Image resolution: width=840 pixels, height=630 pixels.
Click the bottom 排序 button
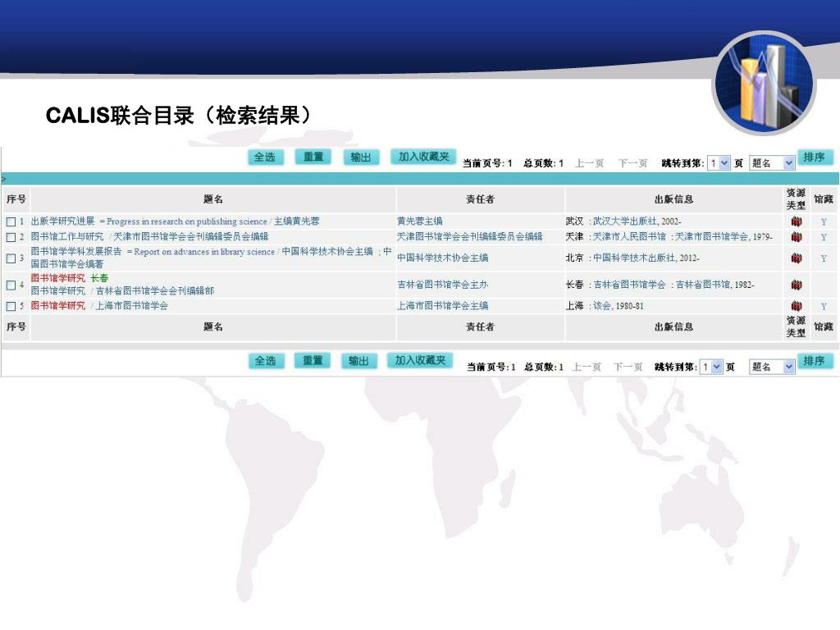(815, 361)
